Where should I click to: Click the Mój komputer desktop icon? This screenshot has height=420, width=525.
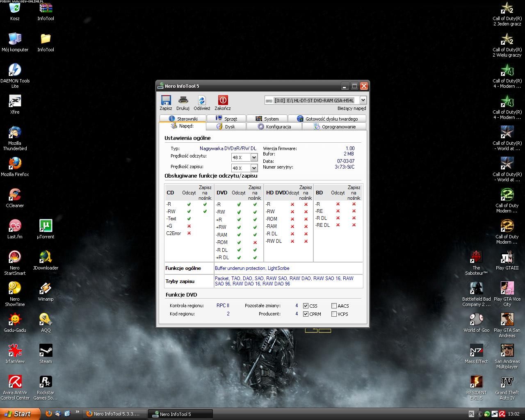pos(15,39)
